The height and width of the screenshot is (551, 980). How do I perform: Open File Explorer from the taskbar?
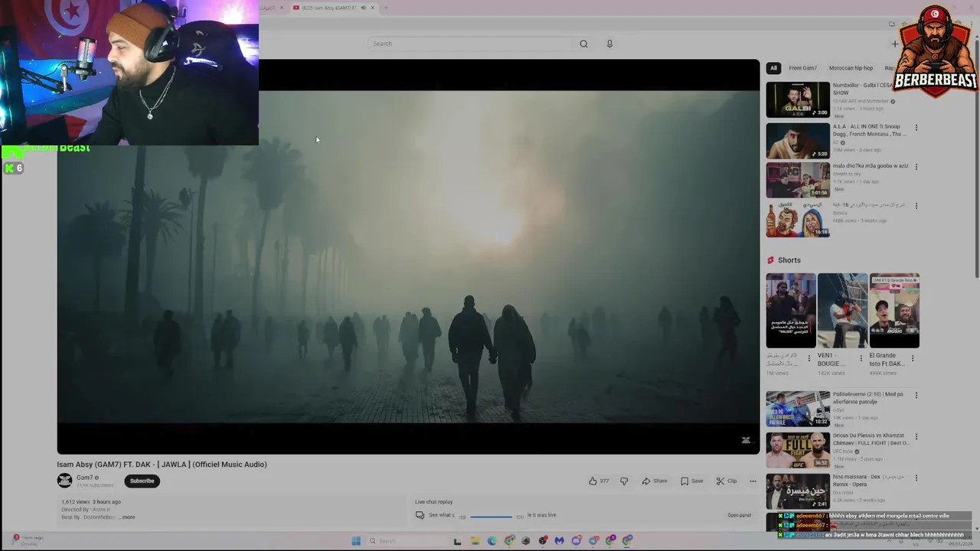coord(475,541)
